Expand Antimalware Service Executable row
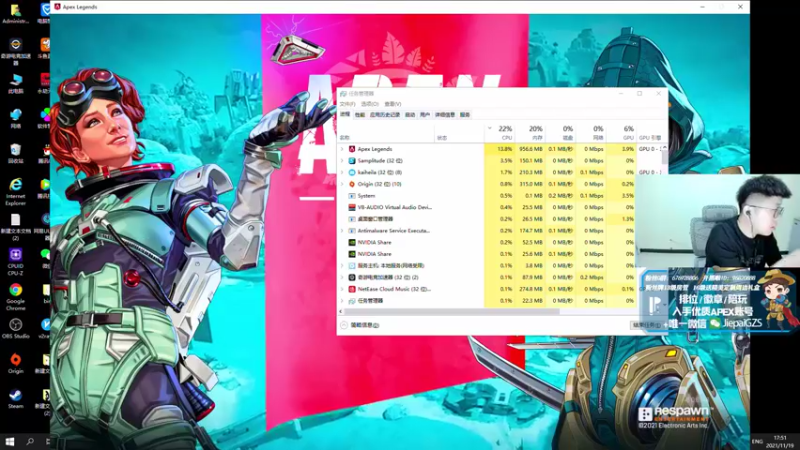 point(342,231)
